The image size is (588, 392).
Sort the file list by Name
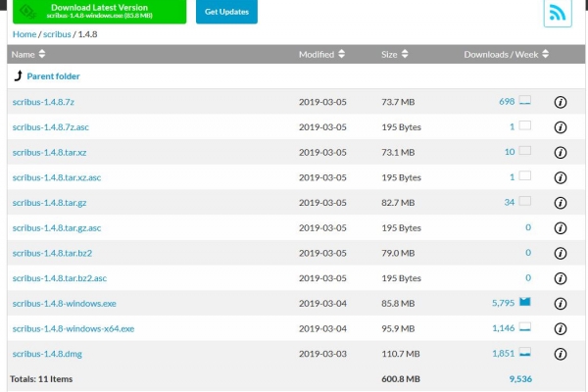[x=28, y=54]
